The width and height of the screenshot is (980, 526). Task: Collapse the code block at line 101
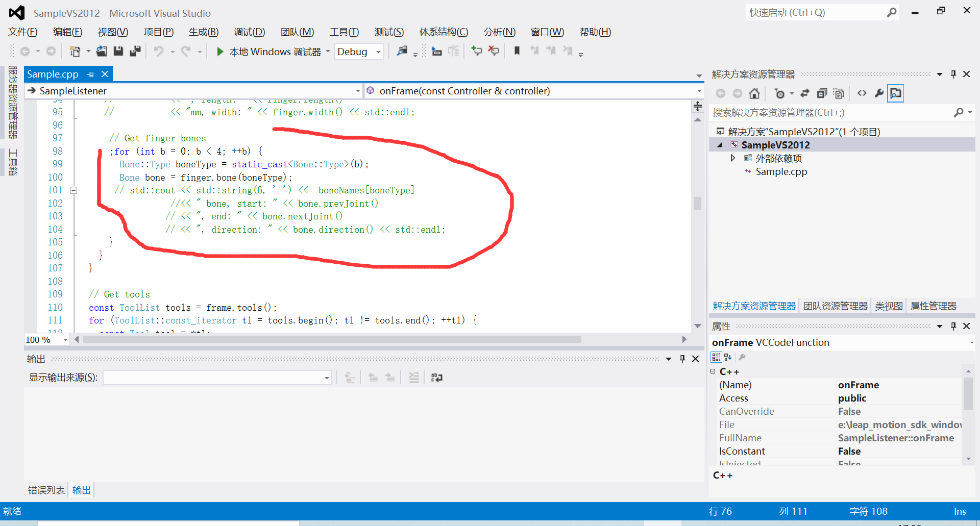[x=73, y=190]
